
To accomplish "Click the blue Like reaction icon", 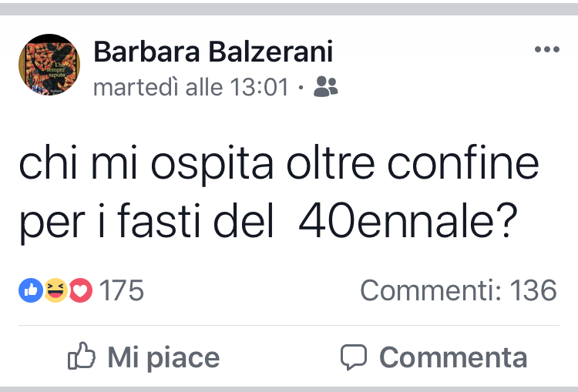I will (31, 290).
